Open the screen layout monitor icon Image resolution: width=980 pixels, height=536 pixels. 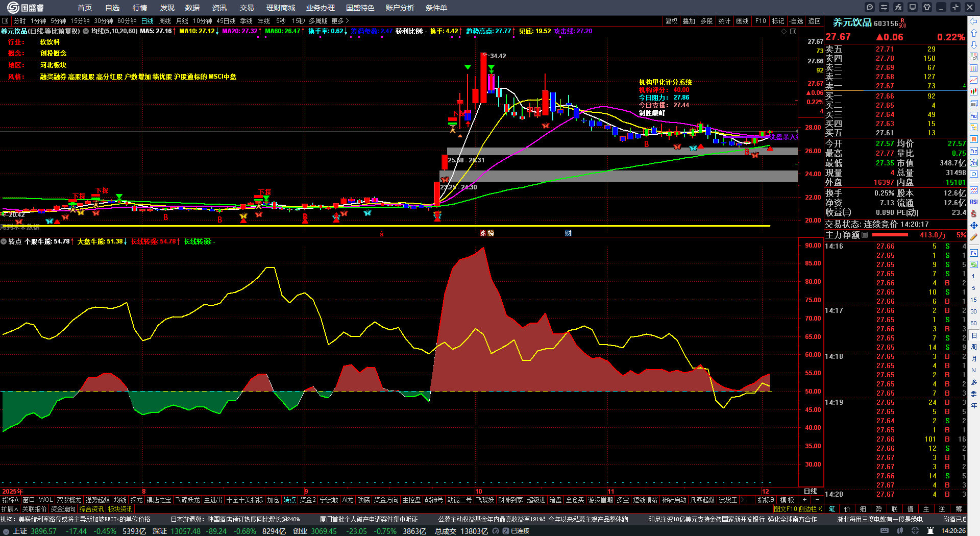[x=913, y=7]
